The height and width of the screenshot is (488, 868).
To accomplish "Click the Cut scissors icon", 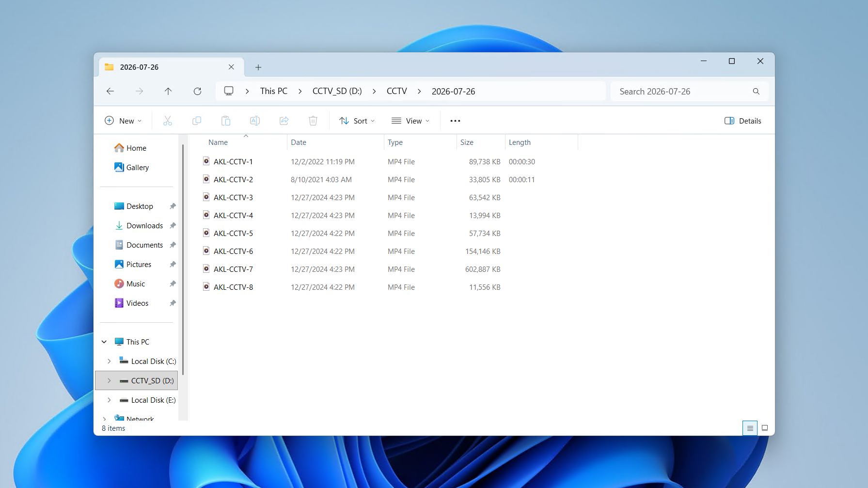I will pos(168,121).
